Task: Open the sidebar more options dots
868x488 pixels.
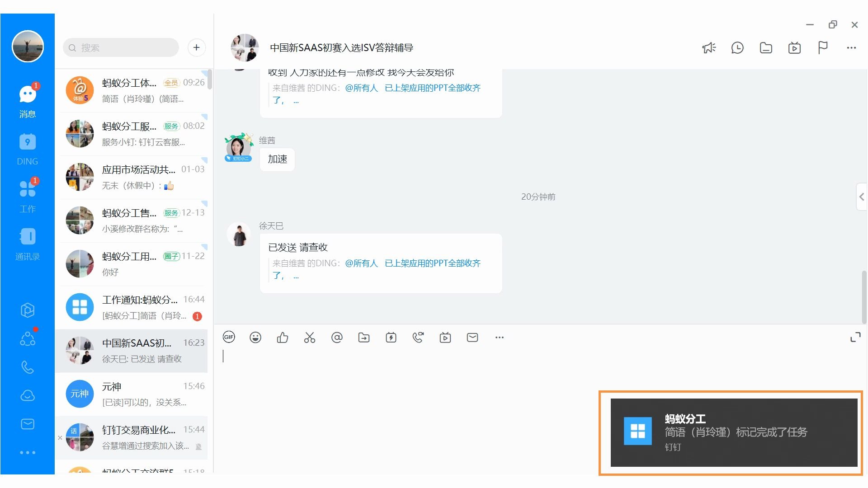Action: point(28,452)
